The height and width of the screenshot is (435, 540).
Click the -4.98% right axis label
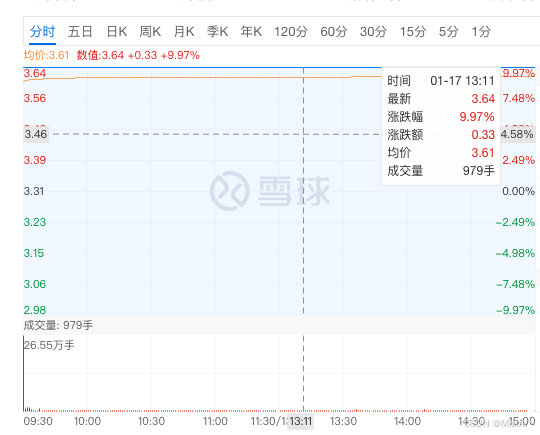click(515, 253)
